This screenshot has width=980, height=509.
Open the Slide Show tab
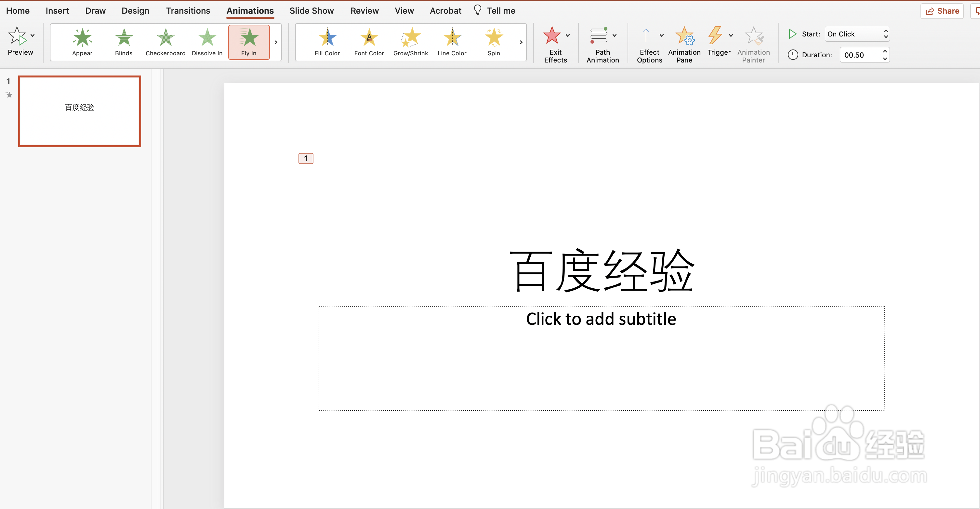[x=311, y=11]
